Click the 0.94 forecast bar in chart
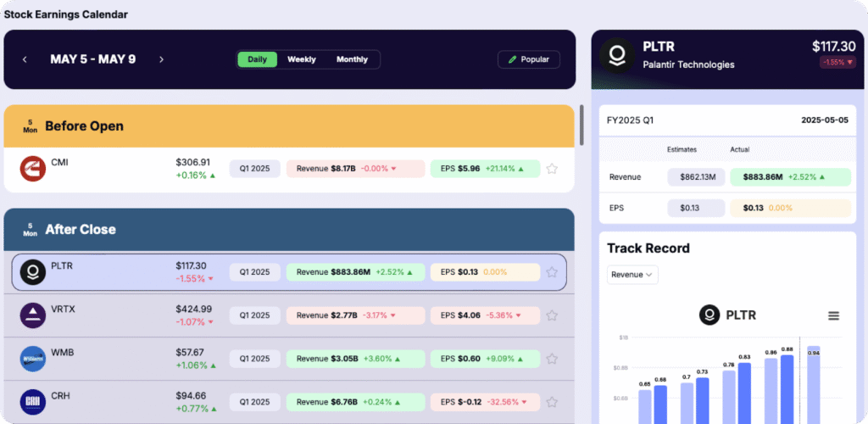Screen dimensions: 868x424 coord(813,385)
